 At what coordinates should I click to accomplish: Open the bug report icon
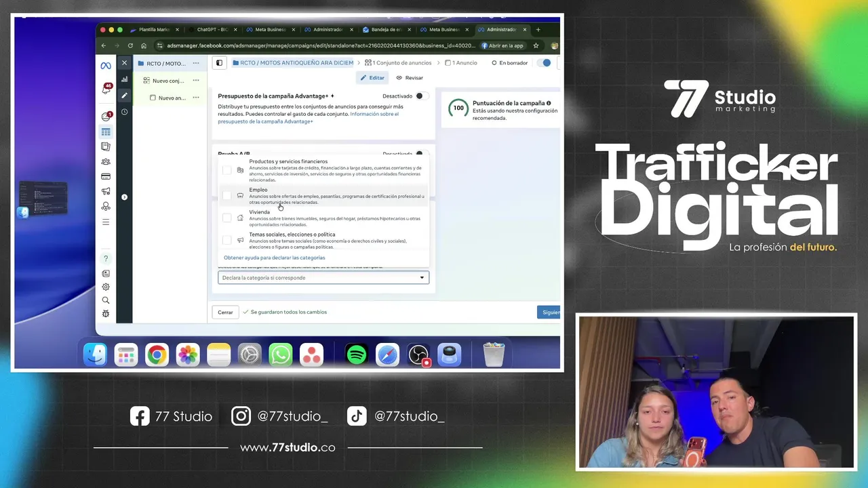[106, 314]
